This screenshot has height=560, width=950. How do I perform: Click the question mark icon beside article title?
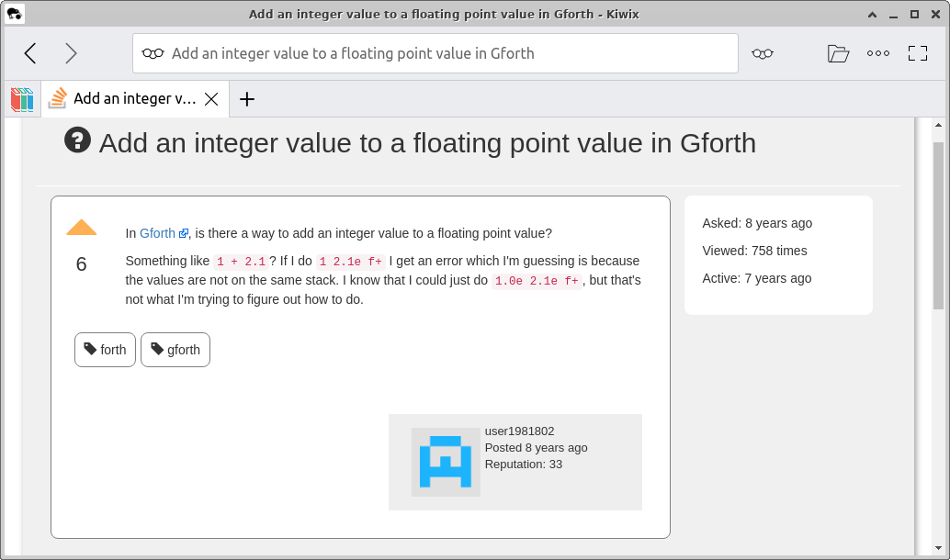[x=78, y=141]
